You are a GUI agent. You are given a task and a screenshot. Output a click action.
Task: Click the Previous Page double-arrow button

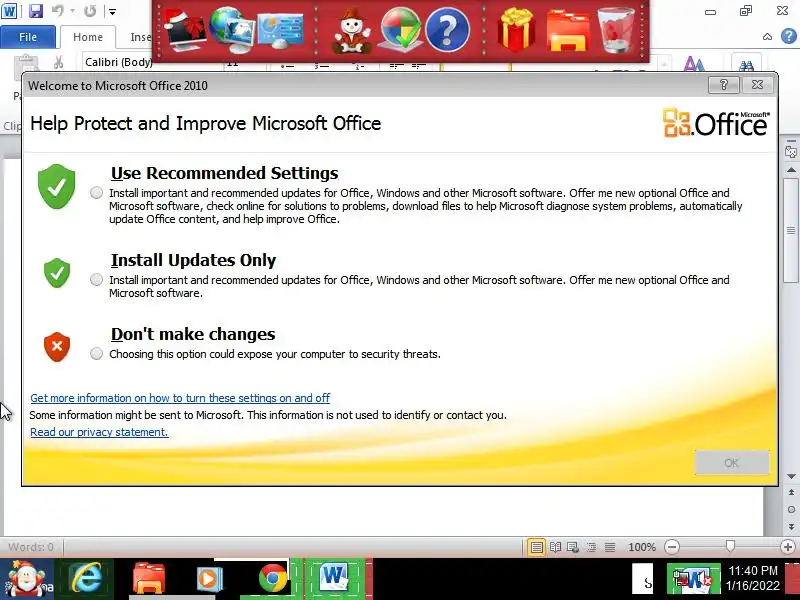(791, 492)
